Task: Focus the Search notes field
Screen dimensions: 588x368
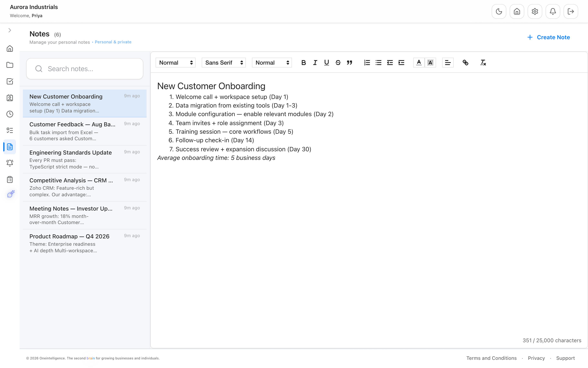Action: coord(85,69)
